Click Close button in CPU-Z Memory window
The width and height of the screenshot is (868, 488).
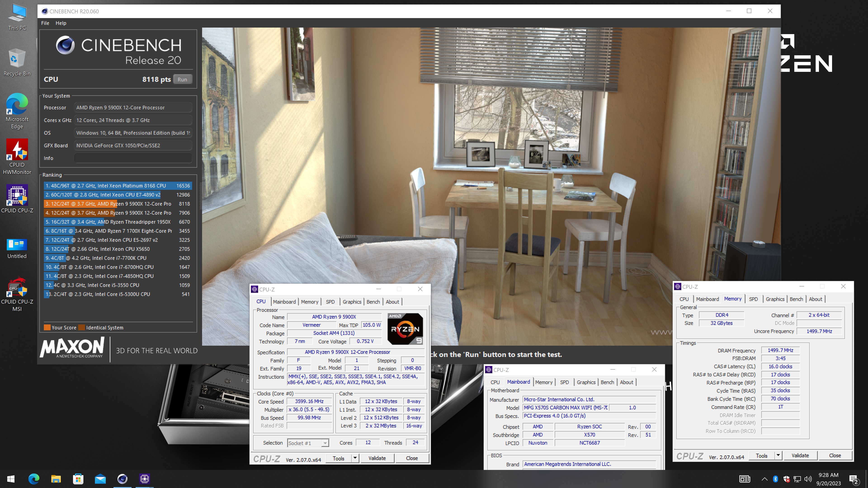(835, 456)
